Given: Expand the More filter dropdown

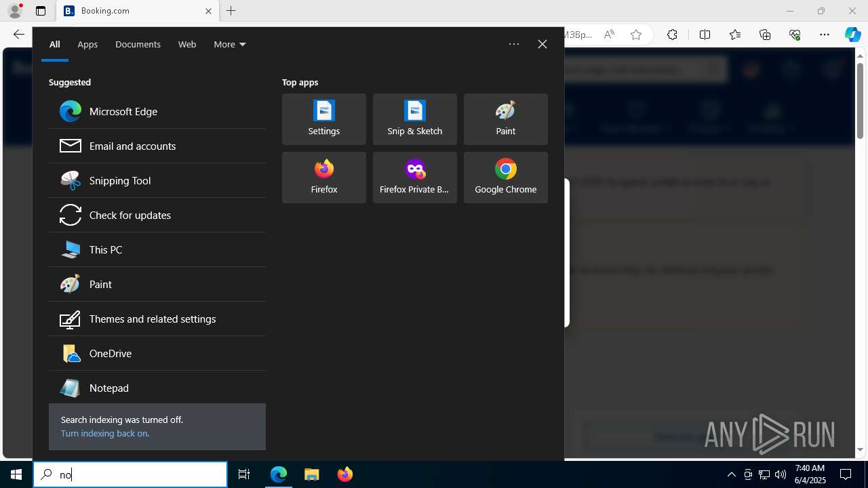Looking at the screenshot, I should tap(230, 44).
